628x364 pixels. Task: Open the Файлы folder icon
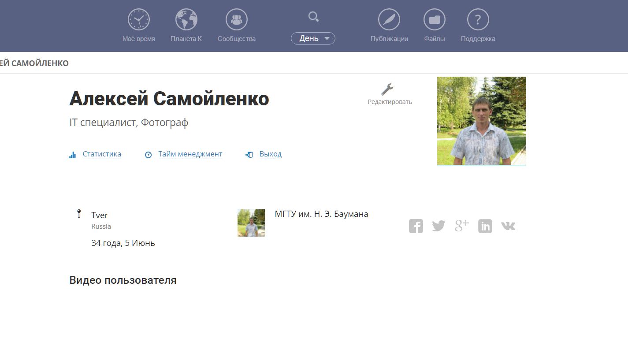[x=435, y=20]
